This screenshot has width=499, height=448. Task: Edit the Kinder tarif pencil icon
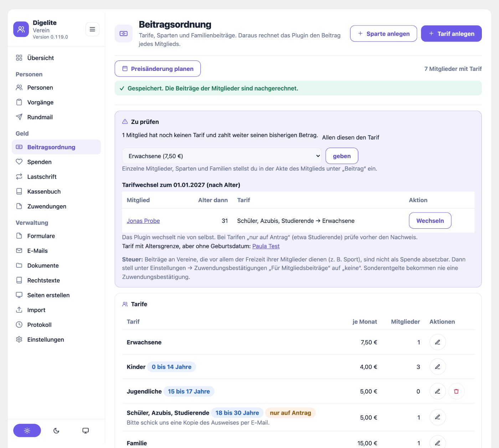pos(438,367)
